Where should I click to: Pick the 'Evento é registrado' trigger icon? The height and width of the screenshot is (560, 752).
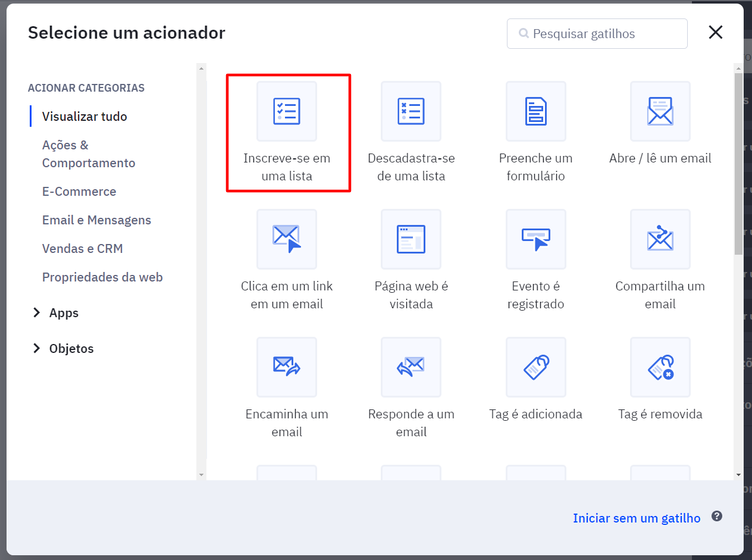tap(536, 239)
